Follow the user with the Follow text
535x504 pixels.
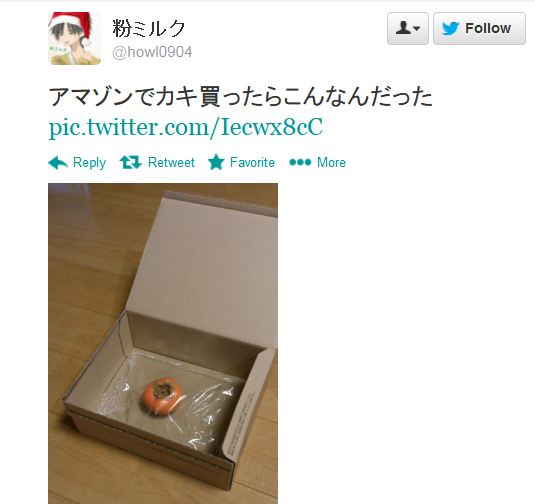click(488, 28)
